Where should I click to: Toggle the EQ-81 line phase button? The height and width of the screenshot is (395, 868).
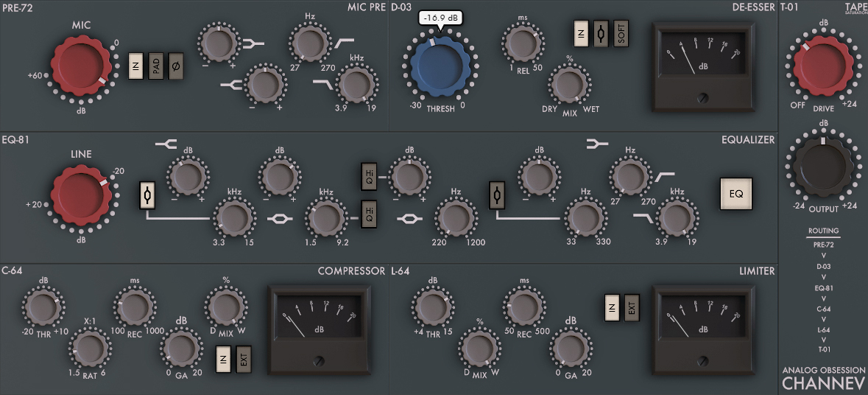click(147, 197)
